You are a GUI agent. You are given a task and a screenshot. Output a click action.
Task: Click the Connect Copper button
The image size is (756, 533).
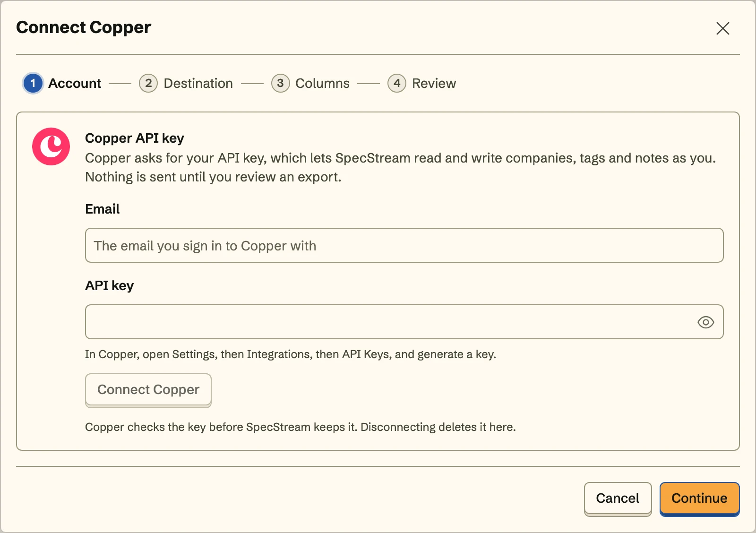coord(148,390)
